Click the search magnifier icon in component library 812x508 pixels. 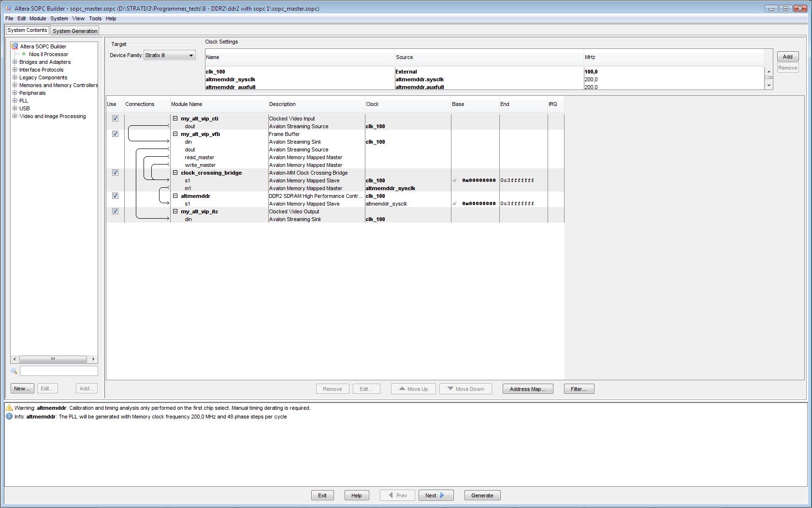tap(14, 371)
